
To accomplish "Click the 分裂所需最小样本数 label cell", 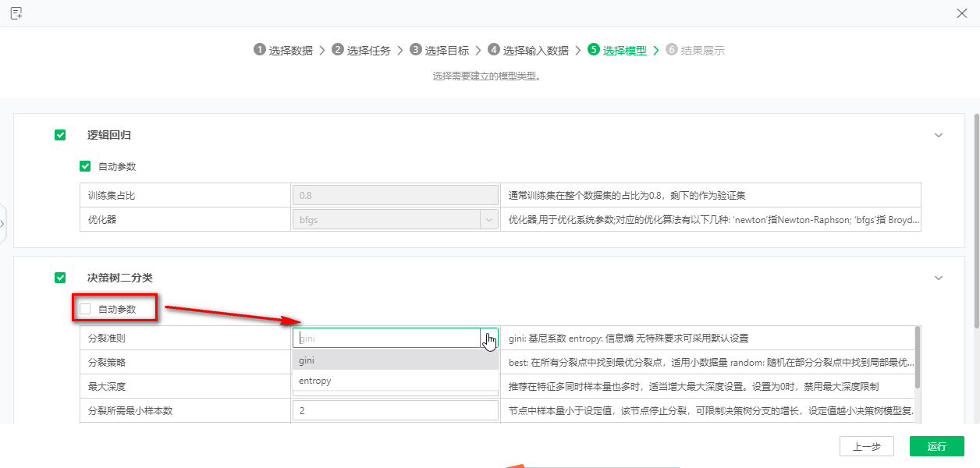I will click(186, 410).
